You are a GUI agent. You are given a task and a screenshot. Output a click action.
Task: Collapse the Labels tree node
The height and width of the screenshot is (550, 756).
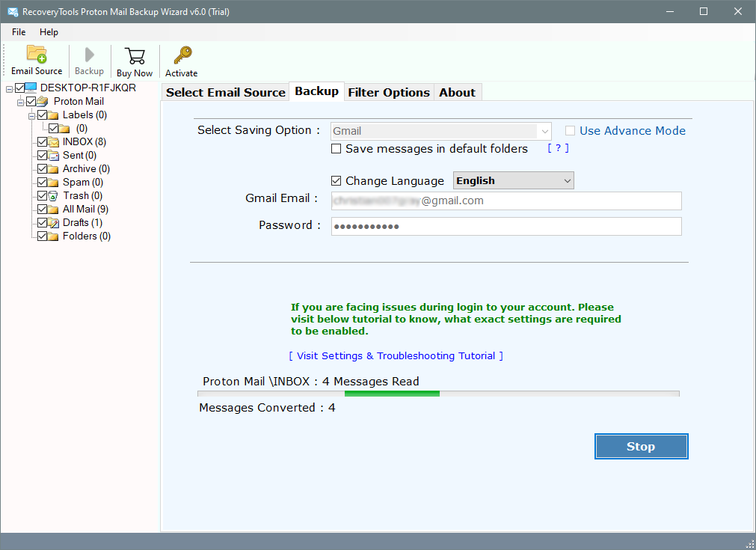(x=31, y=116)
